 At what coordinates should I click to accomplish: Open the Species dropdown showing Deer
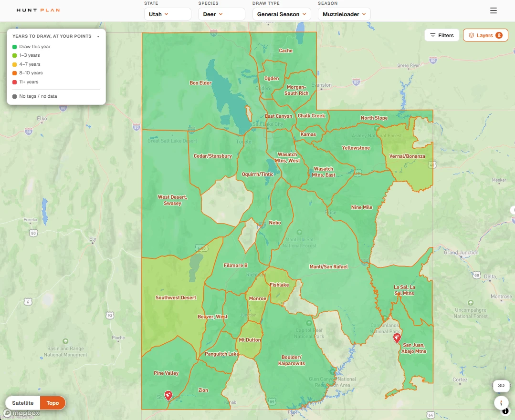(221, 14)
